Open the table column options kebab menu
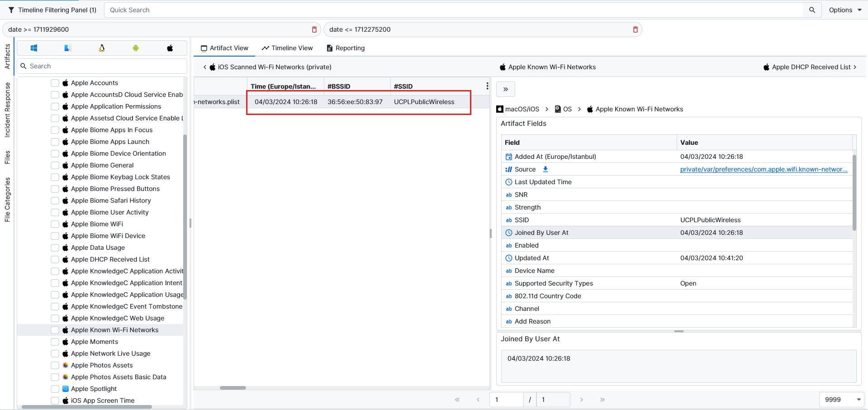 click(487, 86)
